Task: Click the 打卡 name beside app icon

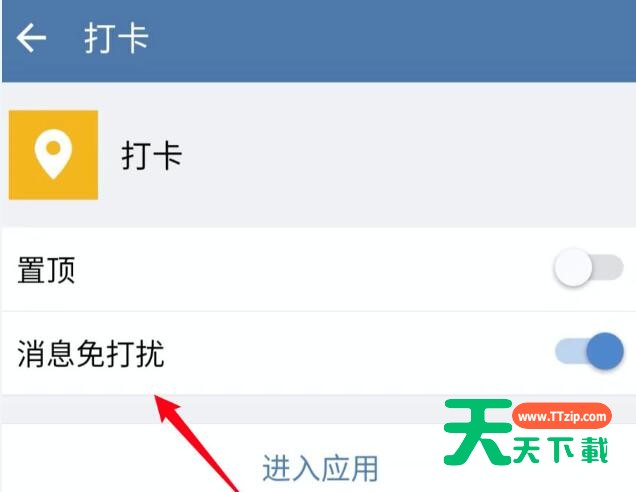Action: point(152,155)
